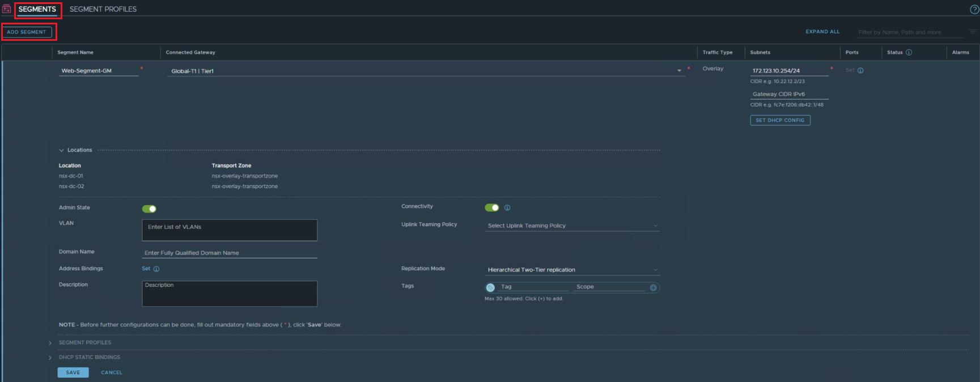Click the Status column info icon
This screenshot has width=980, height=382.
[909, 52]
